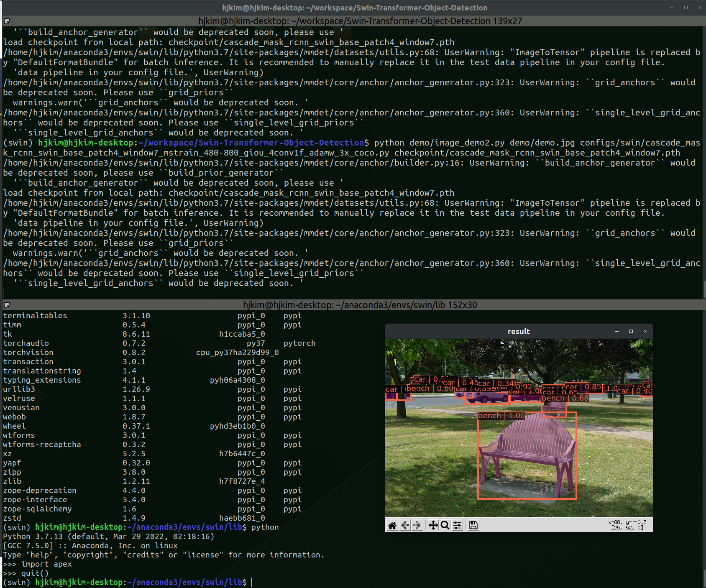Click the top terminal pane split icon
706x588 pixels.
coord(7,21)
